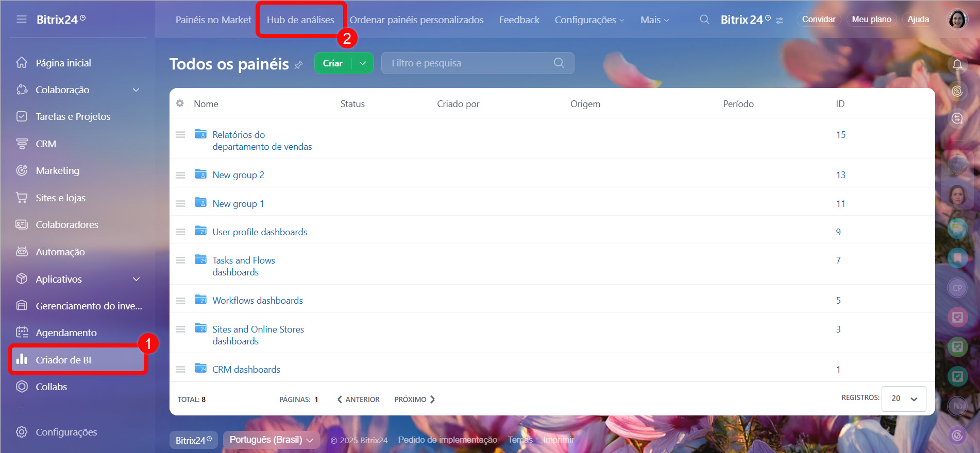Open user profile avatar at top right
980x453 pixels.
[x=957, y=20]
